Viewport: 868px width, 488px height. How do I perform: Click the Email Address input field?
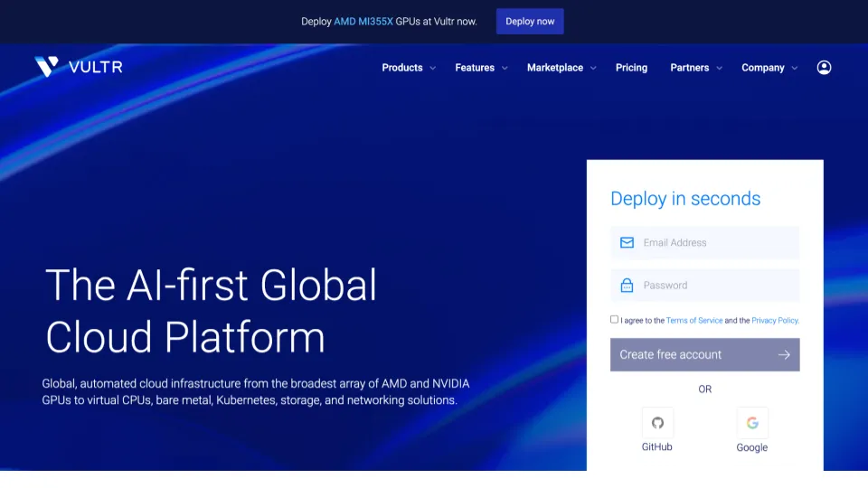pos(714,242)
